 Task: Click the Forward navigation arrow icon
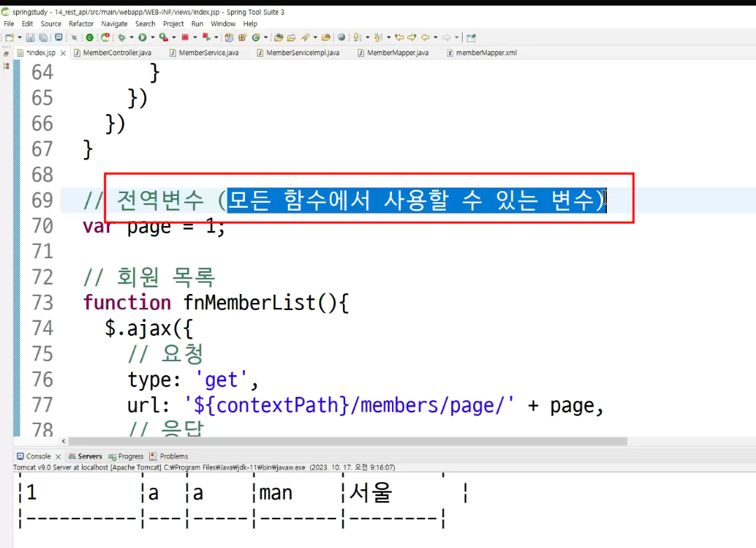447,38
